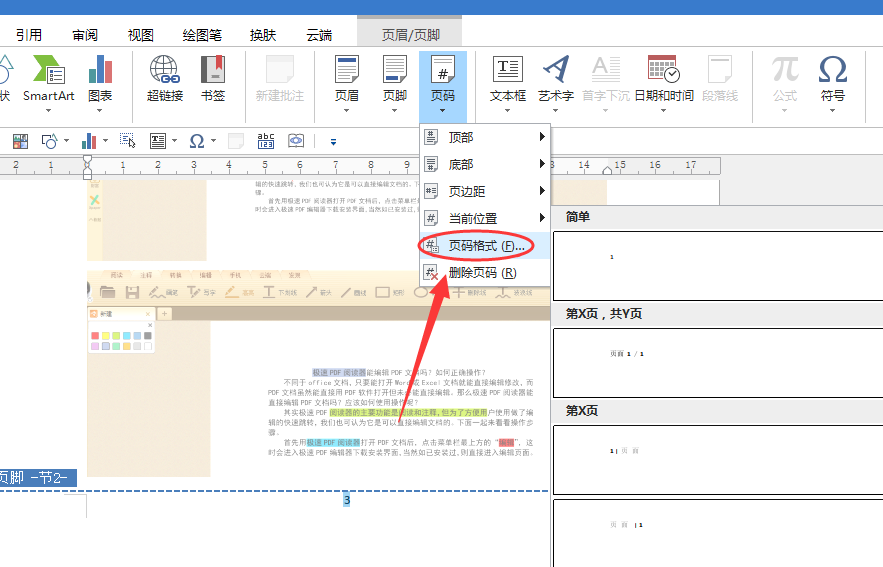Expand the SmartArt dropdown arrow
Image resolution: width=883 pixels, height=567 pixels.
click(48, 110)
